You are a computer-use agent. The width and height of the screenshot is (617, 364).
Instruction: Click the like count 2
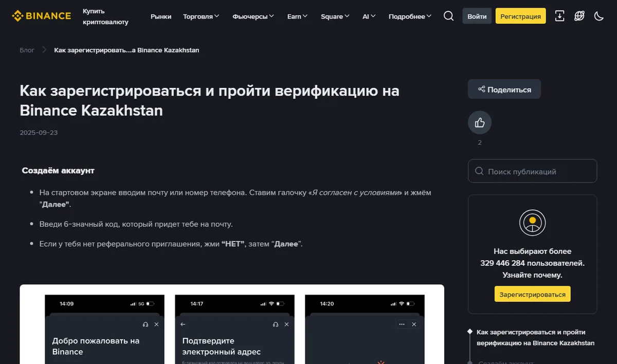480,142
